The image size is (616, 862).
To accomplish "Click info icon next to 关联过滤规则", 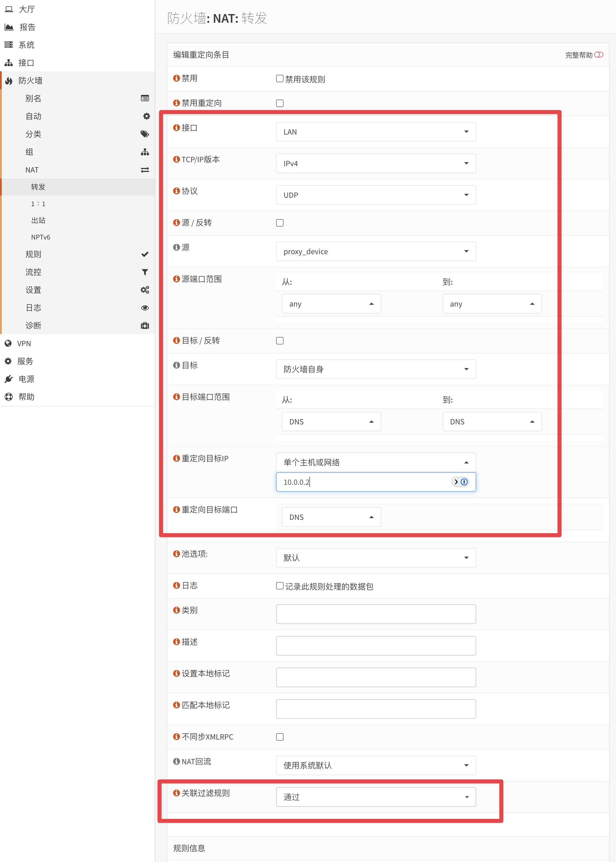I will pyautogui.click(x=176, y=793).
